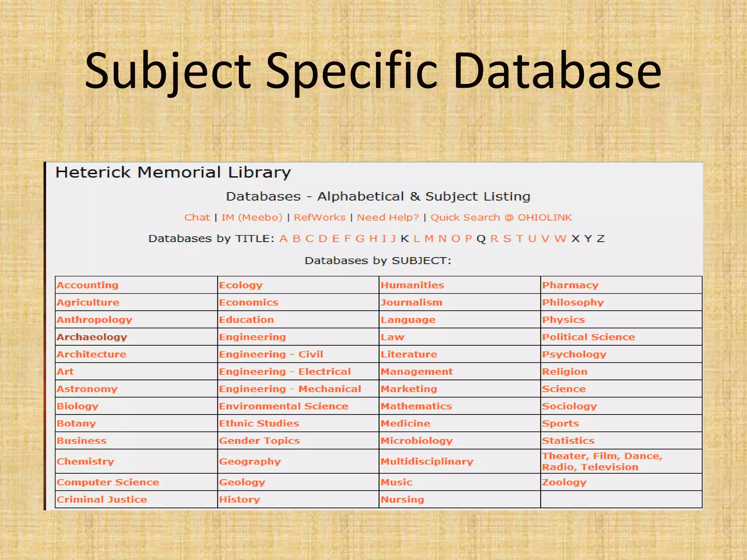This screenshot has width=747, height=560.
Task: Select the Political Science subject
Action: [588, 337]
